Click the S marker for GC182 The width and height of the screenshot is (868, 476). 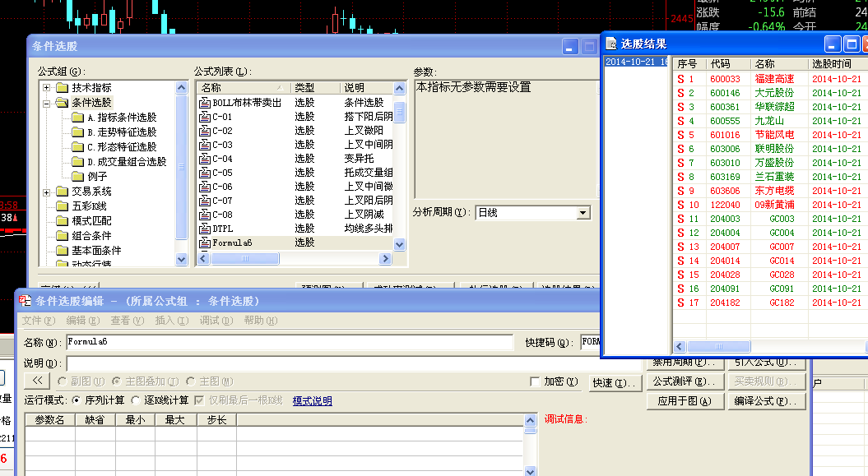point(681,303)
